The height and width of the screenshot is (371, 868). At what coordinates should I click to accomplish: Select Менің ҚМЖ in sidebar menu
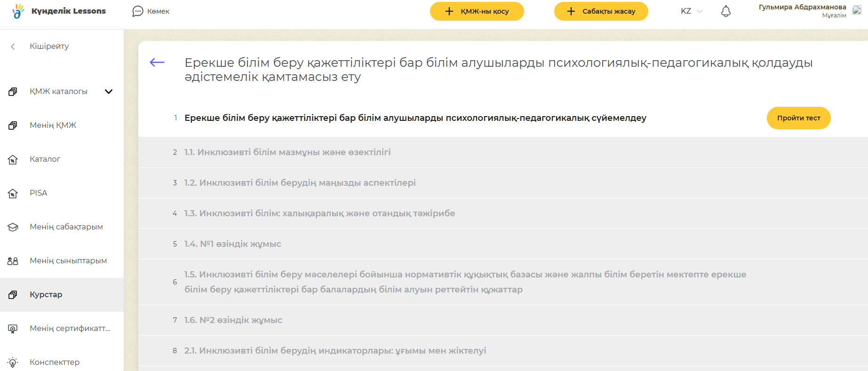(53, 125)
